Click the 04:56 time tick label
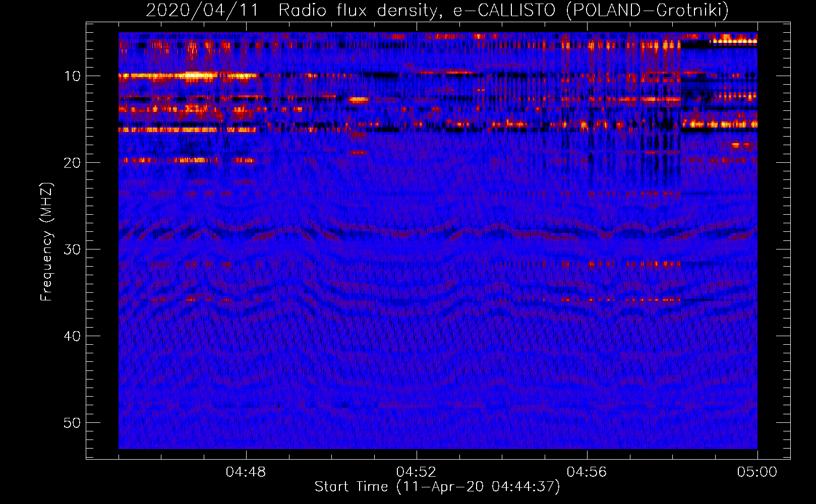The image size is (816, 504). [x=587, y=472]
